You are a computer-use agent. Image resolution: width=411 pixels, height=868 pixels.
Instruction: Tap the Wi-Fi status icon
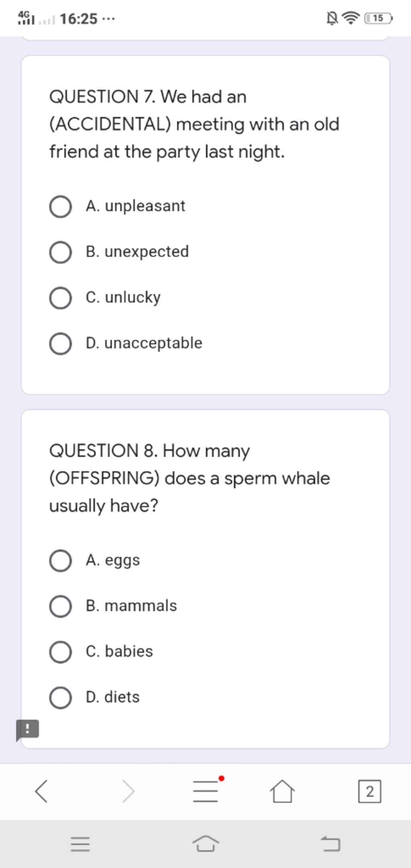click(x=351, y=18)
